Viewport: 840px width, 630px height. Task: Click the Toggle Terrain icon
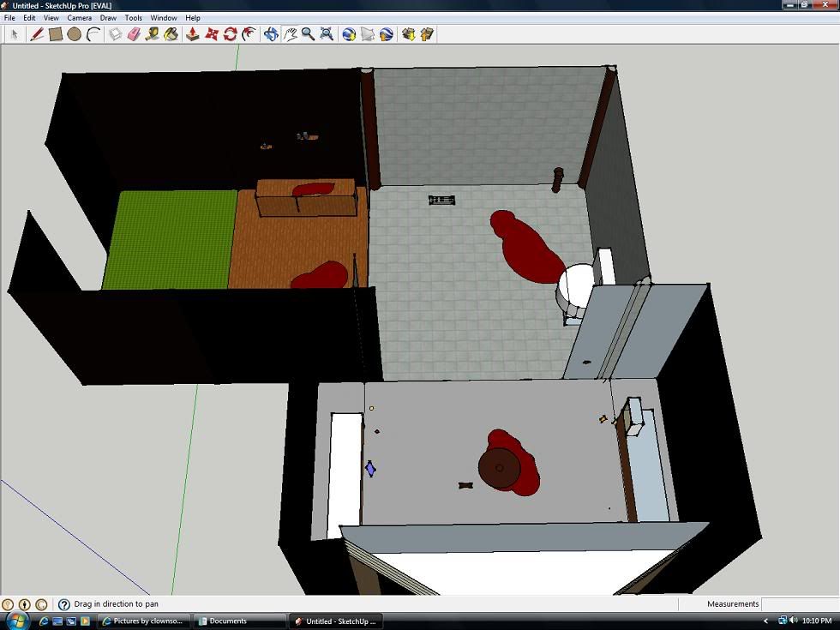point(368,34)
